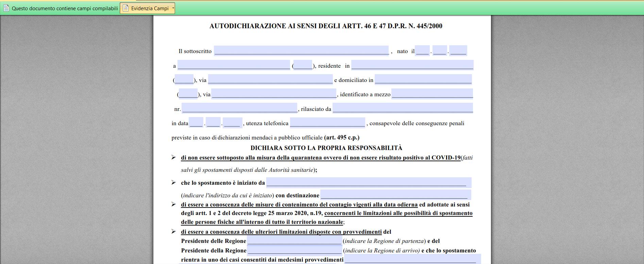Click the 'con destinazione' field
This screenshot has height=264, width=644.
[x=396, y=195]
